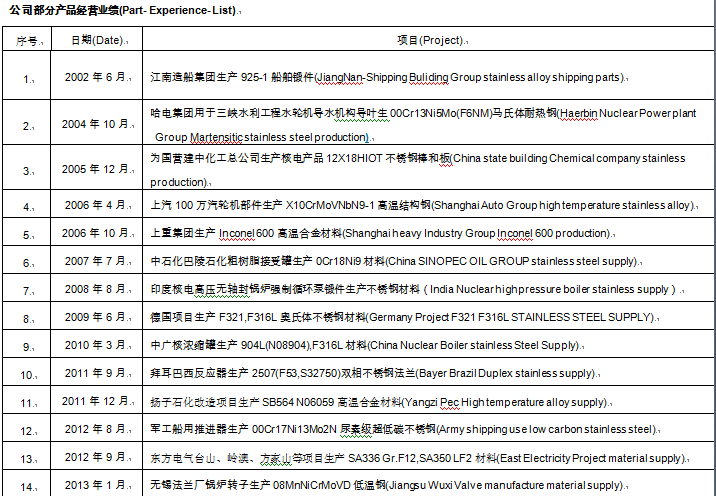Click the date cell 2004年10月
The width and height of the screenshot is (716, 496).
pyautogui.click(x=96, y=124)
